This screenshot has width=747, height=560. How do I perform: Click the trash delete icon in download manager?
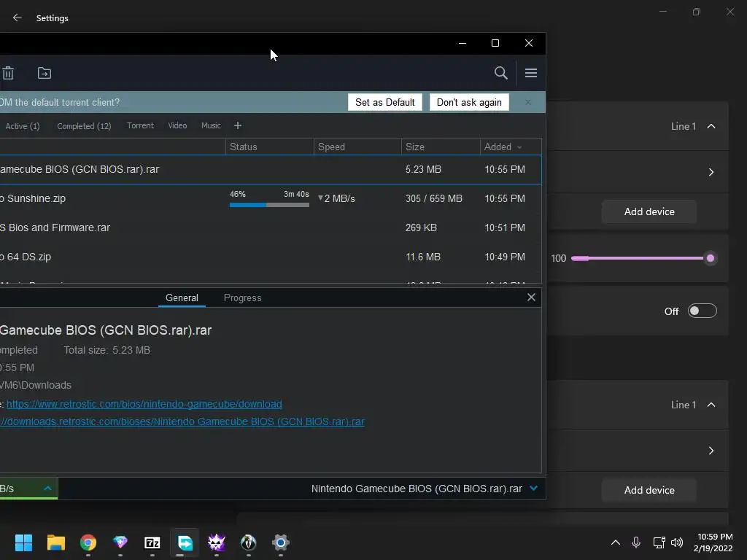(x=8, y=73)
